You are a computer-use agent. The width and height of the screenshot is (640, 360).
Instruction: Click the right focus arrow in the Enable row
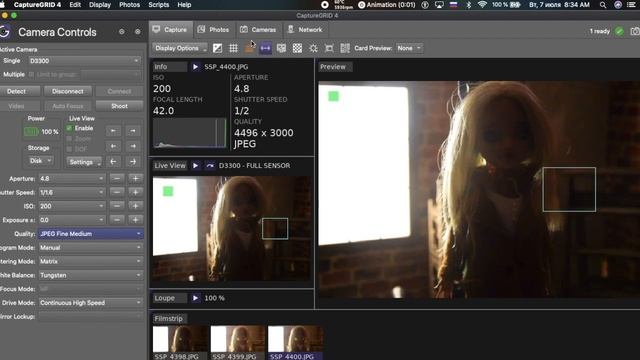pyautogui.click(x=133, y=131)
